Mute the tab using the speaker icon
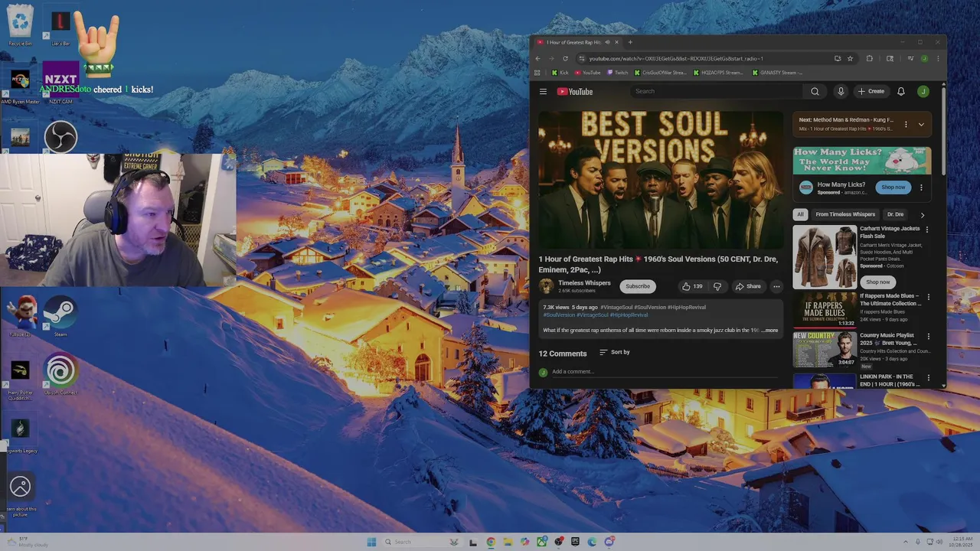 pos(608,42)
